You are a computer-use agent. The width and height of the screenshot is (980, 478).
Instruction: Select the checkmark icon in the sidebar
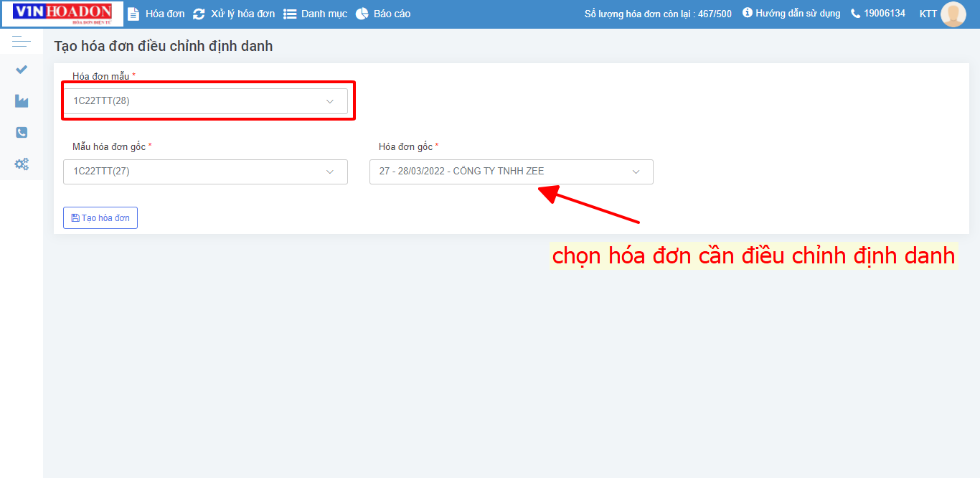pos(21,69)
